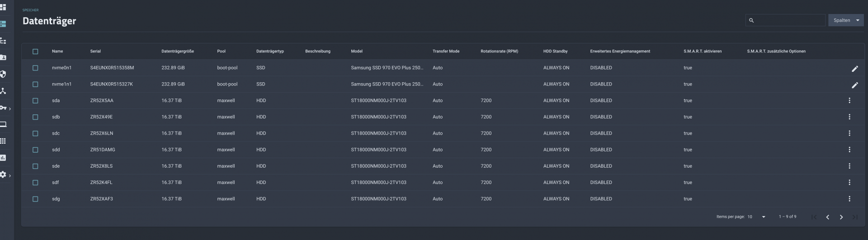The image size is (868, 240).
Task: Sort by Pool column header
Action: tap(221, 52)
